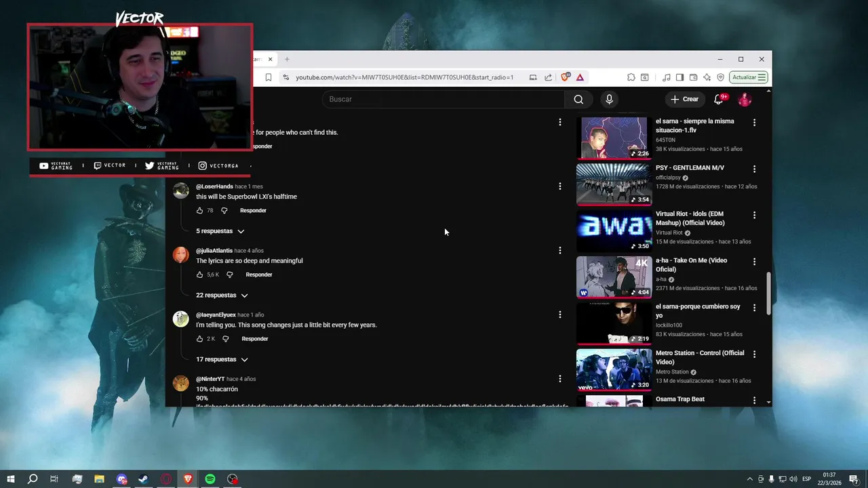Open more options for Metro Station Control video
This screenshot has width=868, height=488.
coord(754,354)
